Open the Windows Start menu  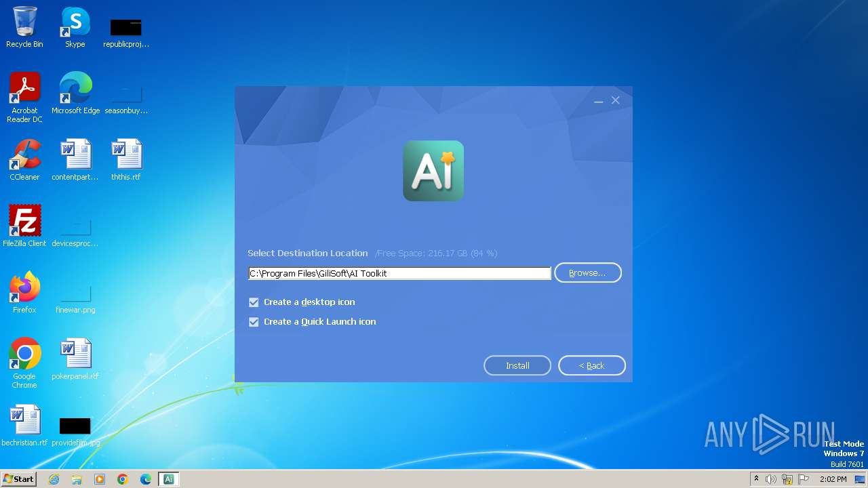pyautogui.click(x=18, y=479)
